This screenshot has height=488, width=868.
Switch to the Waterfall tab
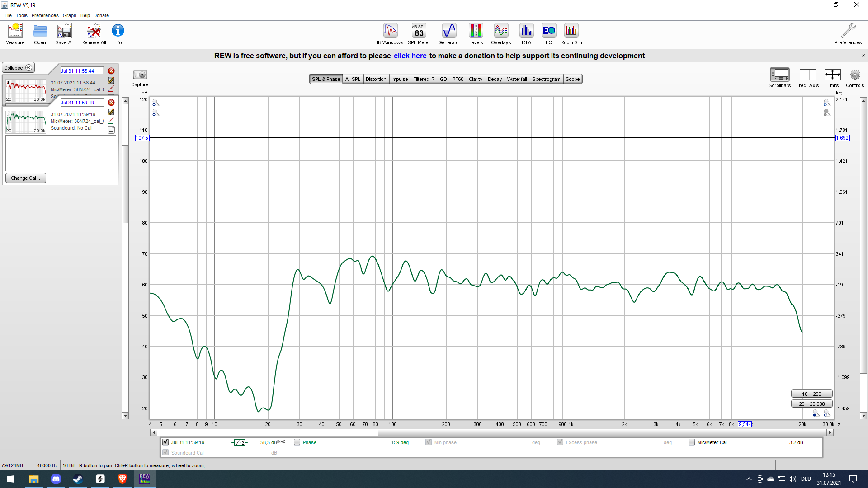pyautogui.click(x=517, y=79)
